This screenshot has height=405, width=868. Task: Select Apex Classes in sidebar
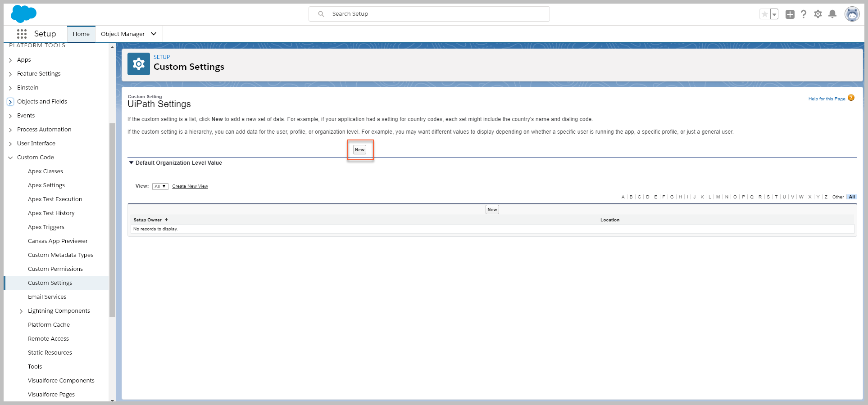tap(45, 171)
